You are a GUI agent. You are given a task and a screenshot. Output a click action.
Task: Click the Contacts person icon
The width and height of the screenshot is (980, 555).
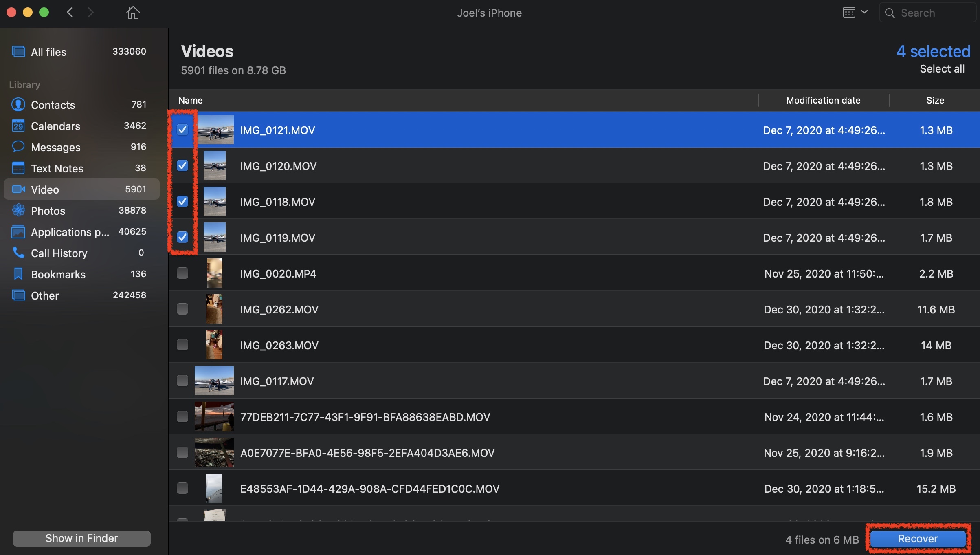[x=18, y=105]
